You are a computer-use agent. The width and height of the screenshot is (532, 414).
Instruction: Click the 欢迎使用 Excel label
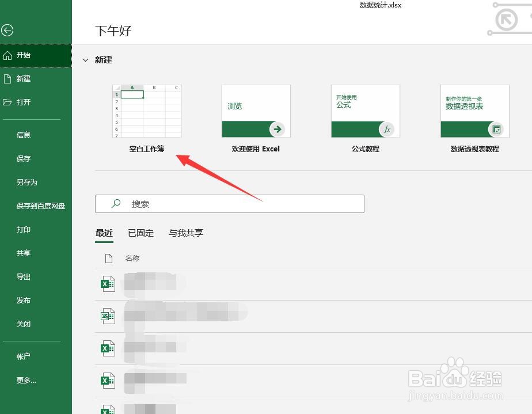tap(256, 149)
